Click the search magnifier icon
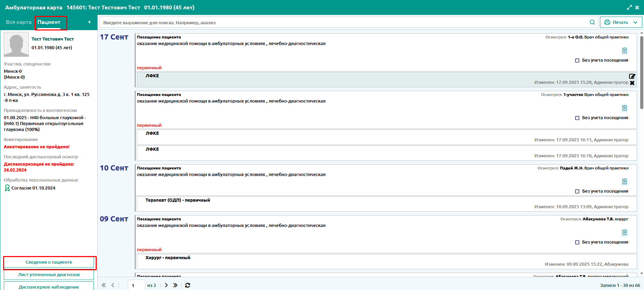The image size is (644, 290). pyautogui.click(x=592, y=23)
